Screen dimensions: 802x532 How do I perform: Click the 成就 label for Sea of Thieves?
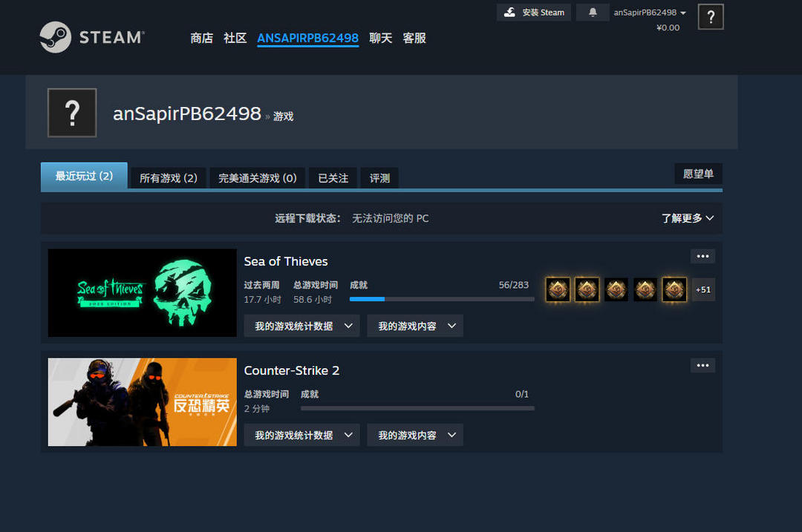pyautogui.click(x=359, y=285)
